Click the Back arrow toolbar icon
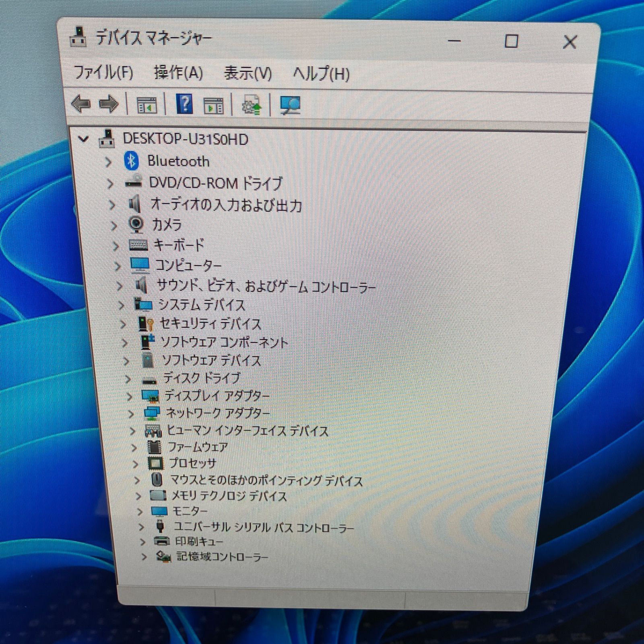Screen dimensions: 644x644 81,104
